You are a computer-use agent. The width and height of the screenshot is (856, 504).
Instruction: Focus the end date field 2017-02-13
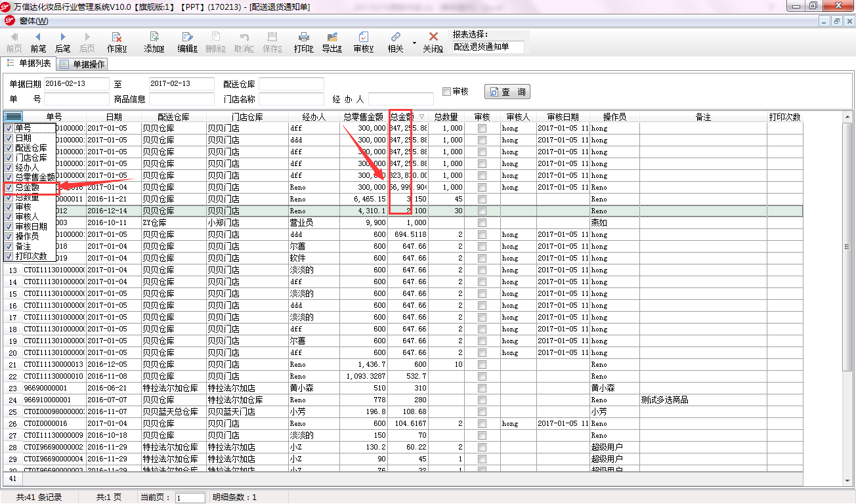[182, 84]
